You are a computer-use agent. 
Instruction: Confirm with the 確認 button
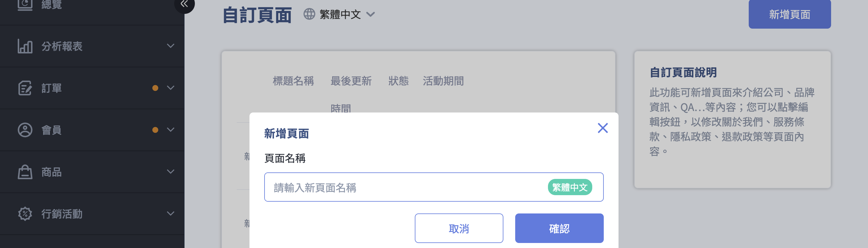(559, 228)
